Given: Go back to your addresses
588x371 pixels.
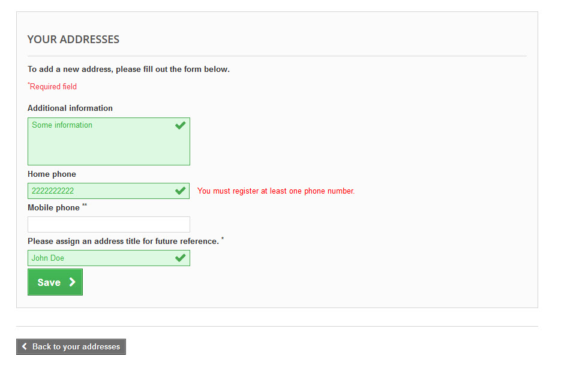Looking at the screenshot, I should [x=71, y=346].
